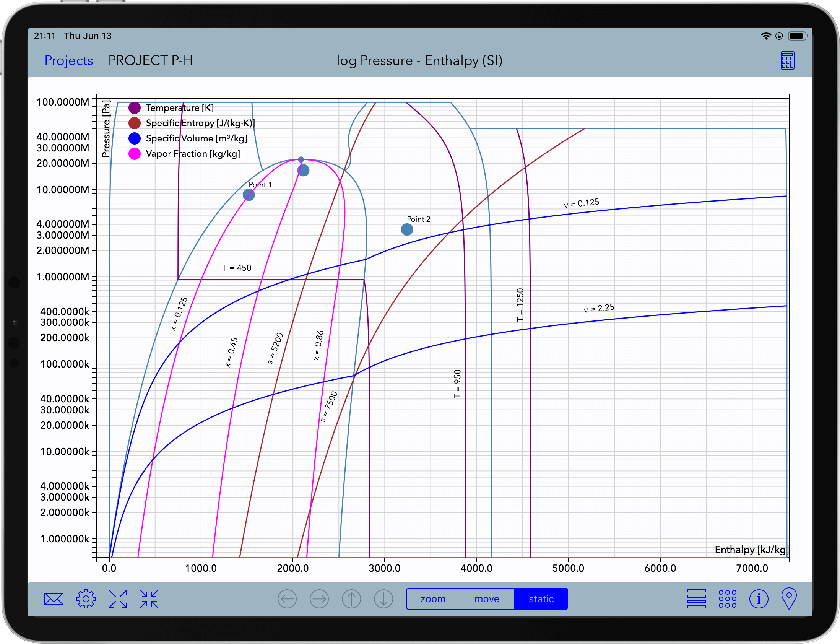Viewport: 840px width, 644px height.
Task: Pan the chart left with arrow control
Action: [x=288, y=599]
